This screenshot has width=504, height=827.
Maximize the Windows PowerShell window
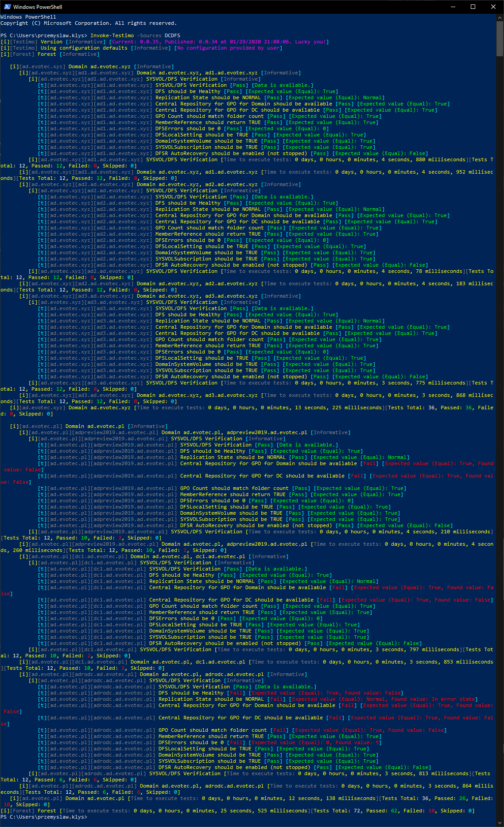click(x=473, y=7)
